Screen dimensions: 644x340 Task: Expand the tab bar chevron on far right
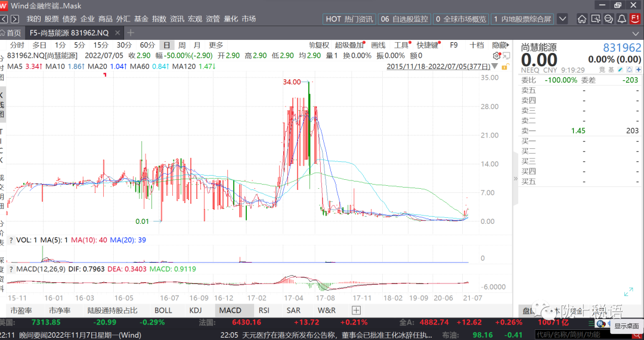(x=636, y=33)
